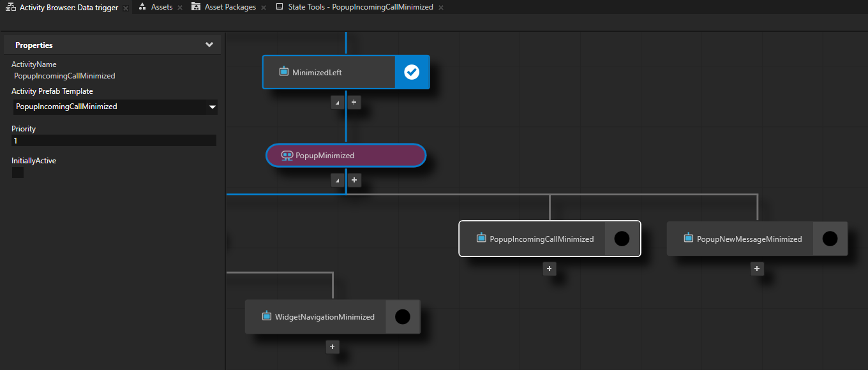Add child below PopupMinimized with plus
The height and width of the screenshot is (370, 868).
click(354, 181)
